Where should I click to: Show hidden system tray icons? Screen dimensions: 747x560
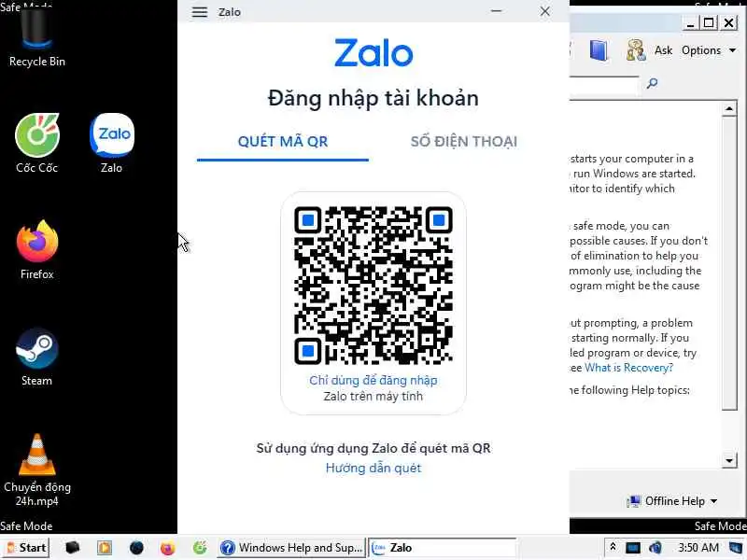click(x=613, y=547)
